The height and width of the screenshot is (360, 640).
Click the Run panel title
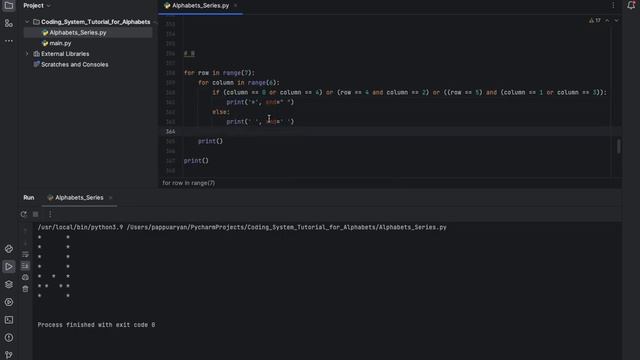pos(29,198)
